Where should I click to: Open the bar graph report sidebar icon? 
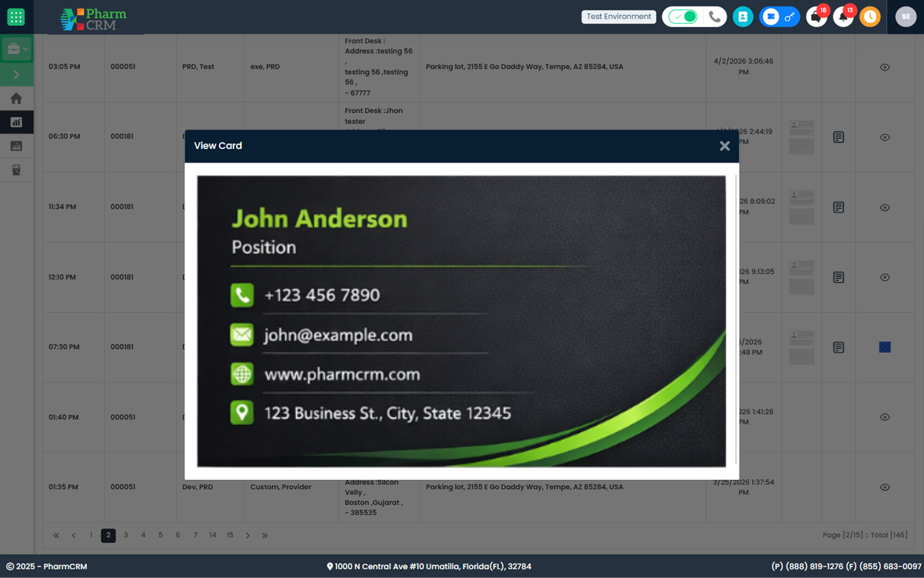(x=17, y=146)
